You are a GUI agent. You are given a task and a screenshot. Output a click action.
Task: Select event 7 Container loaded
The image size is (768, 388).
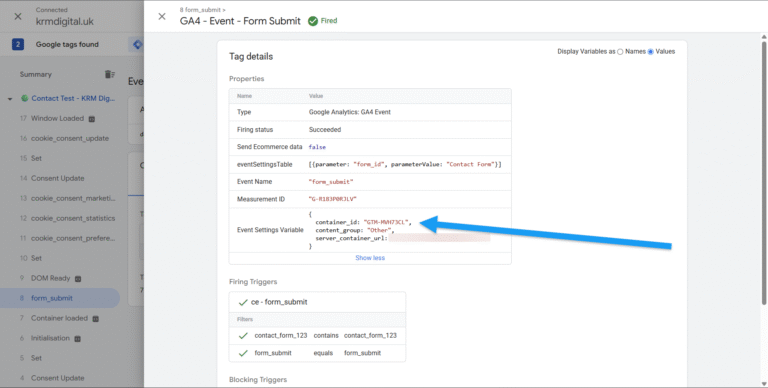click(59, 318)
